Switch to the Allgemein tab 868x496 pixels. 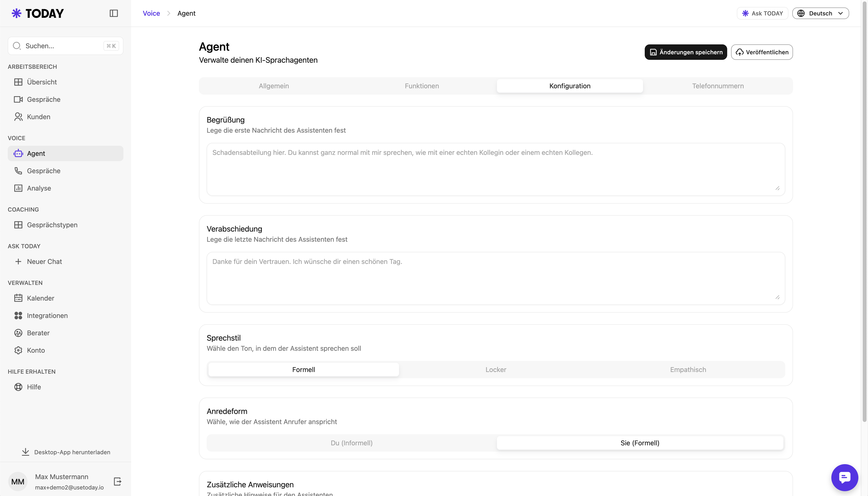tap(274, 86)
